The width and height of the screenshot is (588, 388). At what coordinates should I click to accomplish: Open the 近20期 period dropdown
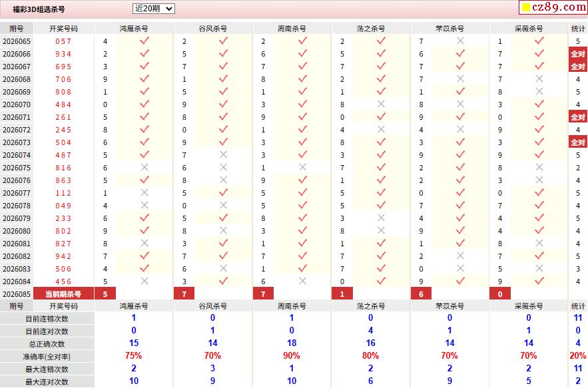point(153,9)
